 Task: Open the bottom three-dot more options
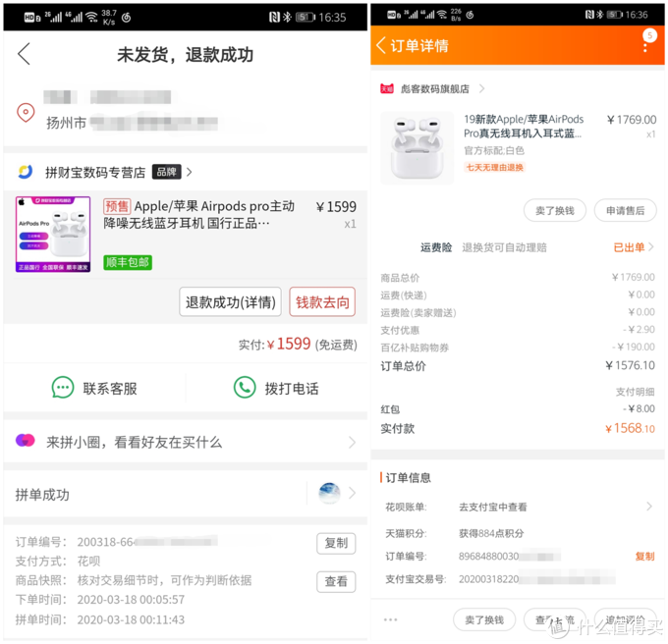[x=390, y=619]
